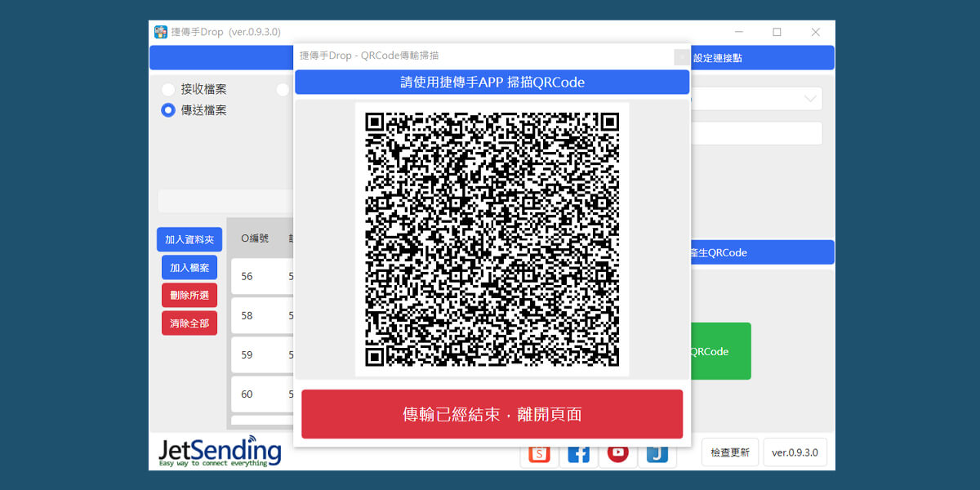The image size is (980, 490).
Task: Select file list row numbered 56
Action: pyautogui.click(x=262, y=276)
